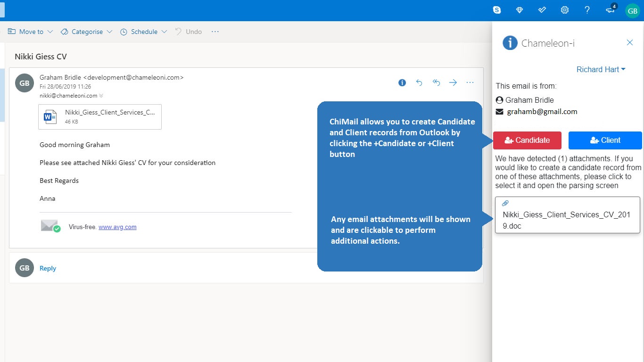Click the Reply all arrow icon
Screen dimensions: 644x362
[436, 82]
